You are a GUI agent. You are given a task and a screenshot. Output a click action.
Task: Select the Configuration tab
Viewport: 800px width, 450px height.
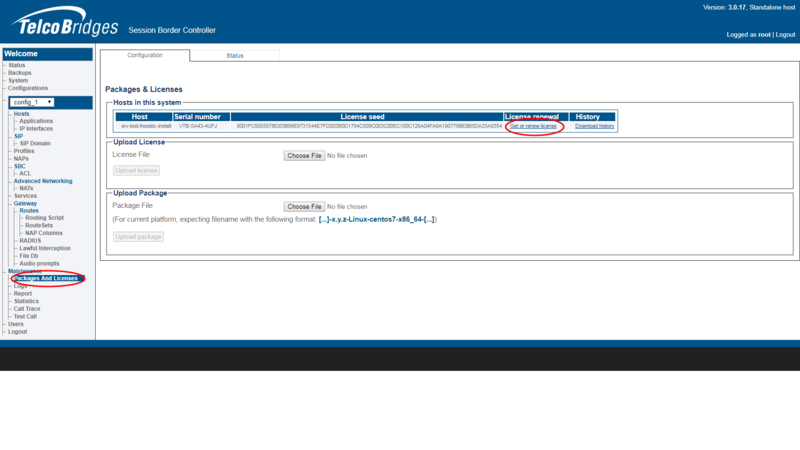[145, 55]
